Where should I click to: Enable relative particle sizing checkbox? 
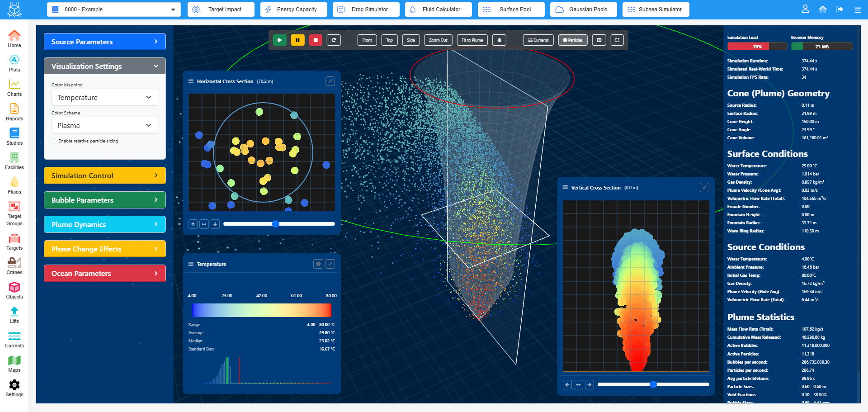(x=54, y=141)
